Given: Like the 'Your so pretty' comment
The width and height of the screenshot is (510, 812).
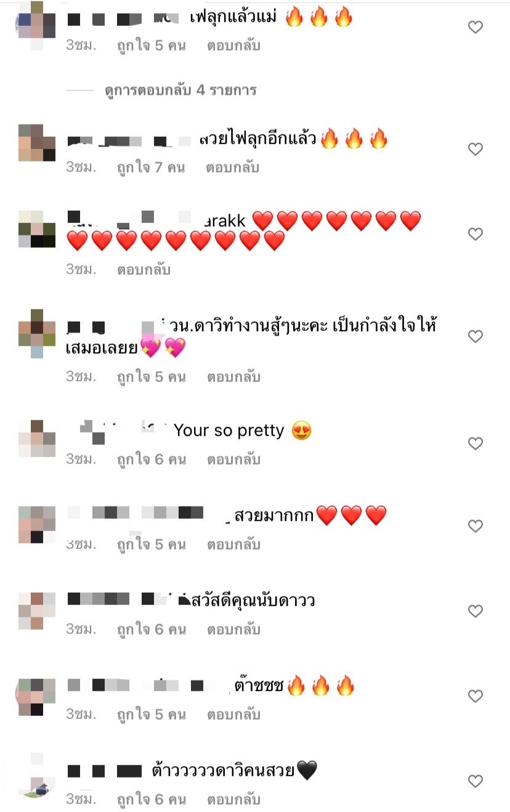Looking at the screenshot, I should [x=476, y=444].
